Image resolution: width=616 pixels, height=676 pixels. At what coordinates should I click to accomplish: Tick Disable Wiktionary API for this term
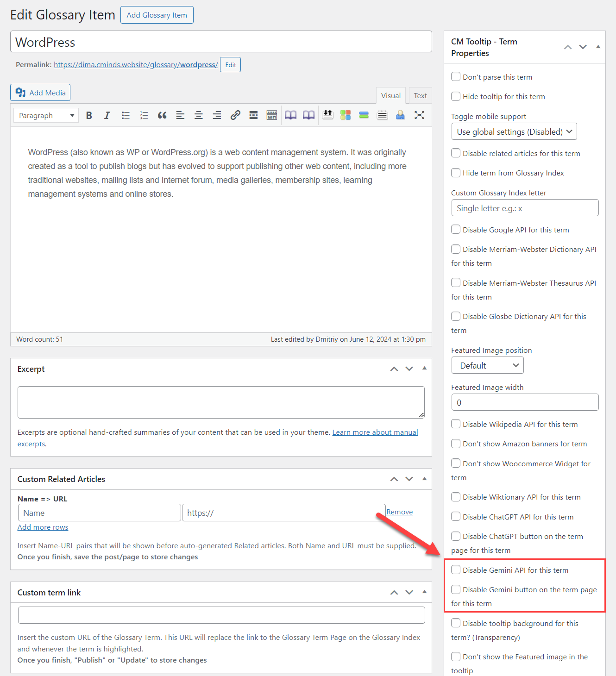[456, 496]
